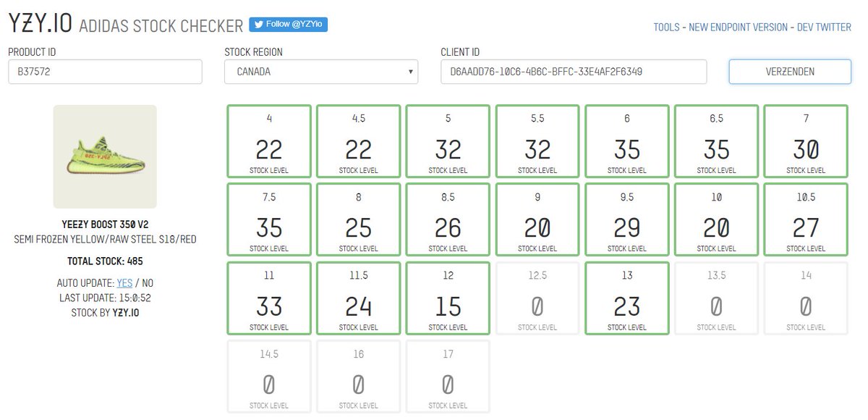Image resolution: width=868 pixels, height=420 pixels.
Task: Select the size 9.5 stock tile
Action: click(x=627, y=219)
